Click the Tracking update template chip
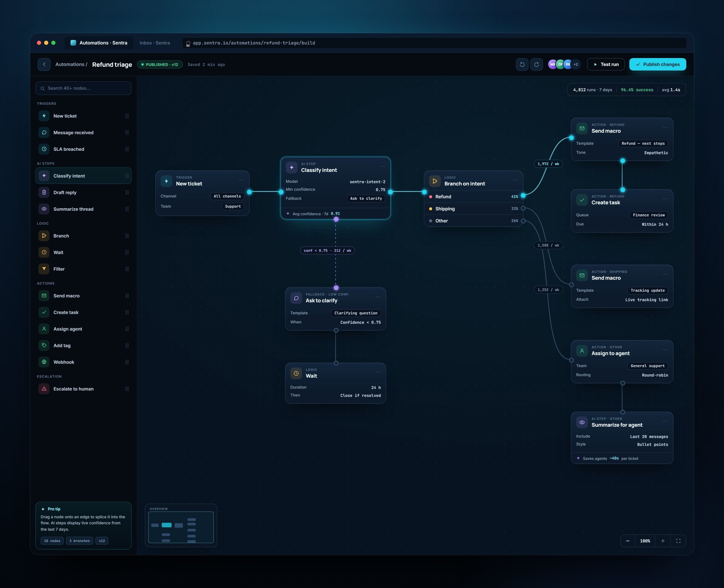Screen dimensions: 724x588 click(x=647, y=291)
